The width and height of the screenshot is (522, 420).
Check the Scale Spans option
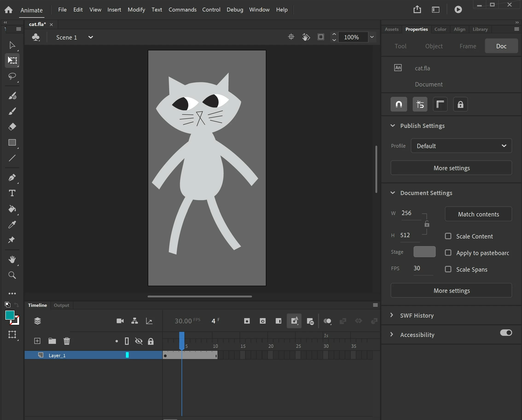click(x=448, y=269)
